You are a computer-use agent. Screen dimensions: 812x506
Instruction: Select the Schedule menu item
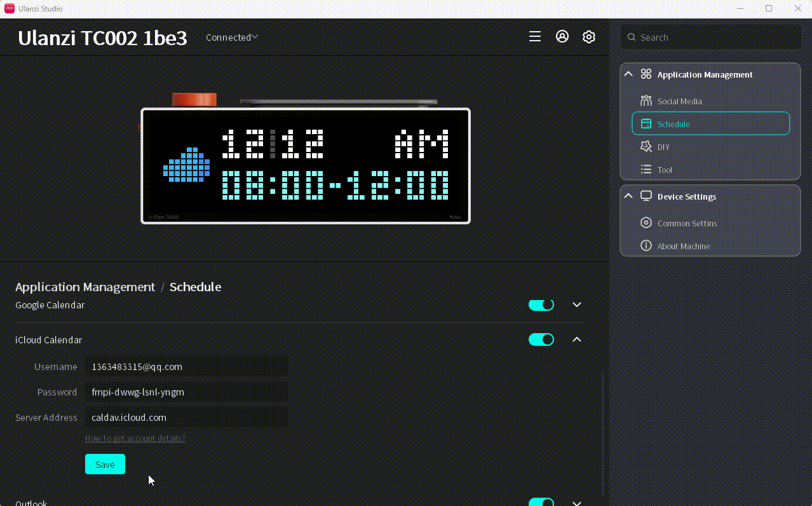711,124
